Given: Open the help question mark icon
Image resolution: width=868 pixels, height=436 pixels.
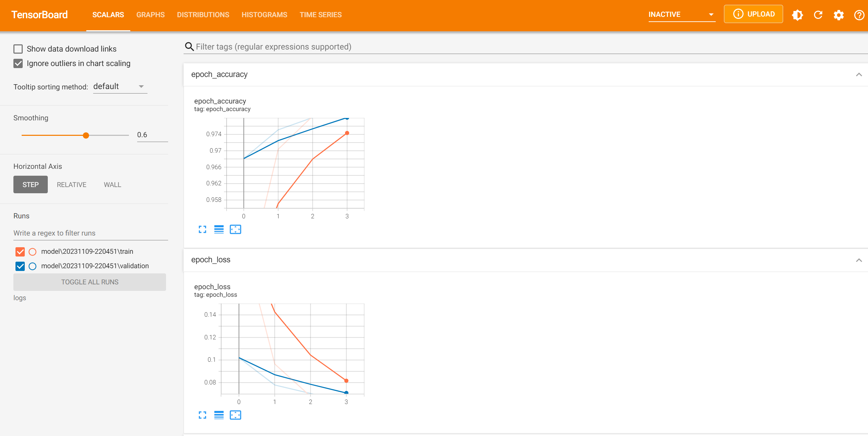Looking at the screenshot, I should (x=859, y=15).
